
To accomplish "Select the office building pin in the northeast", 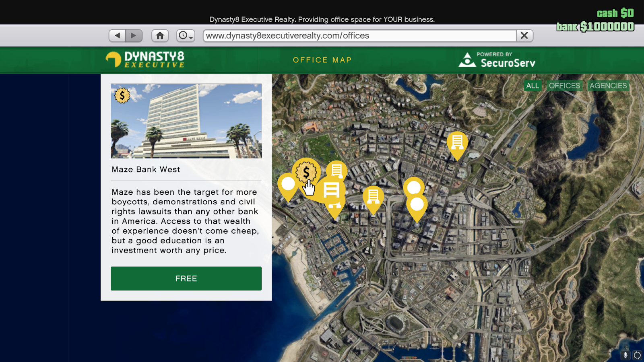I will tap(457, 143).
